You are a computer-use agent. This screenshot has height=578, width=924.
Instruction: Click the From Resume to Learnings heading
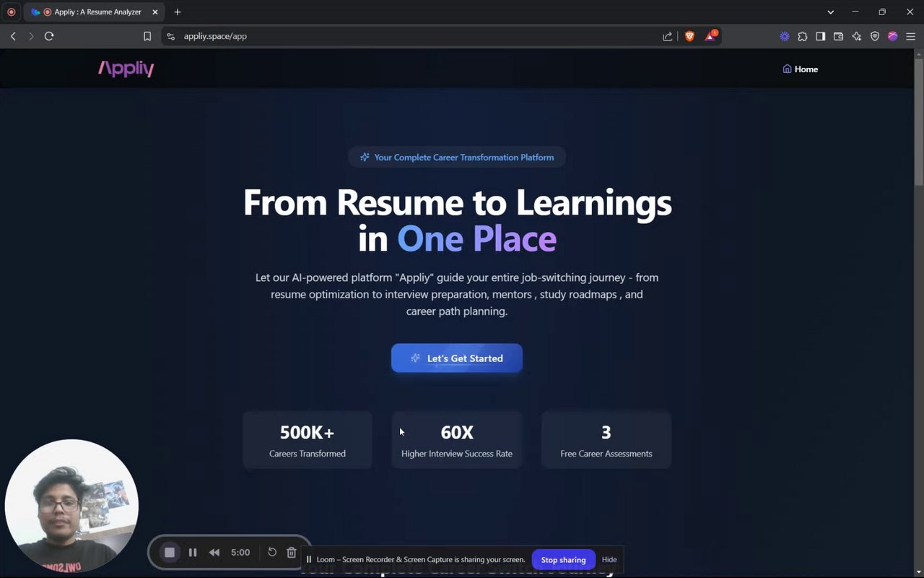(457, 220)
